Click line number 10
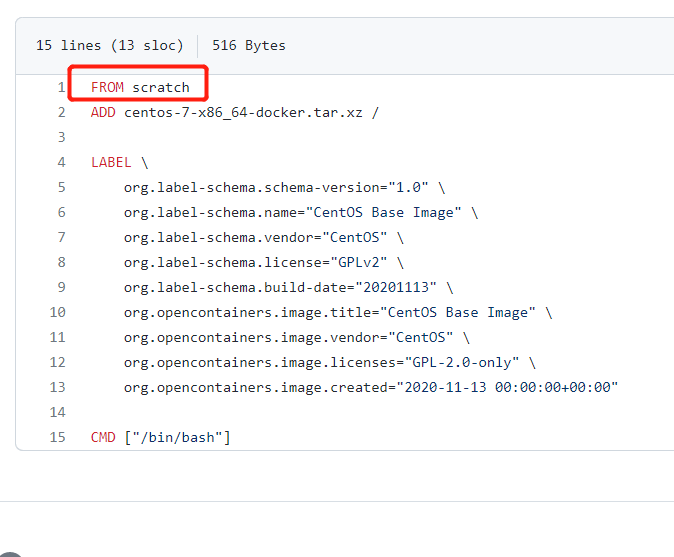The width and height of the screenshot is (674, 557). point(58,312)
